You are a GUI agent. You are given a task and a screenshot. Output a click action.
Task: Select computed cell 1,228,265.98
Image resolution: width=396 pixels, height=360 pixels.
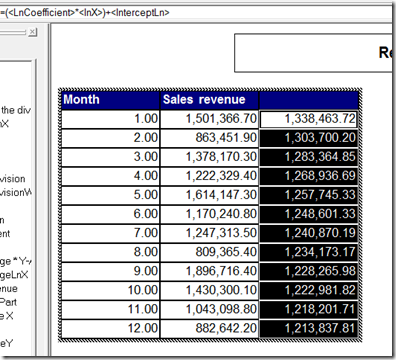(x=309, y=271)
